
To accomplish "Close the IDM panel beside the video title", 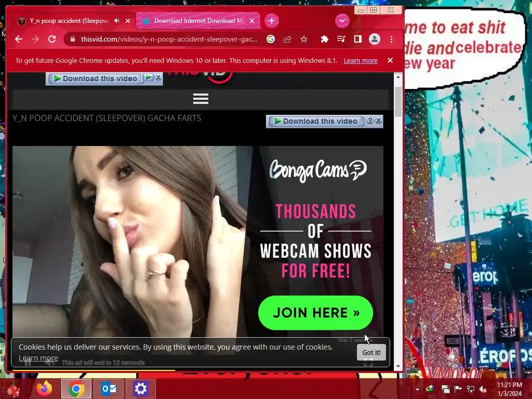I will point(379,120).
